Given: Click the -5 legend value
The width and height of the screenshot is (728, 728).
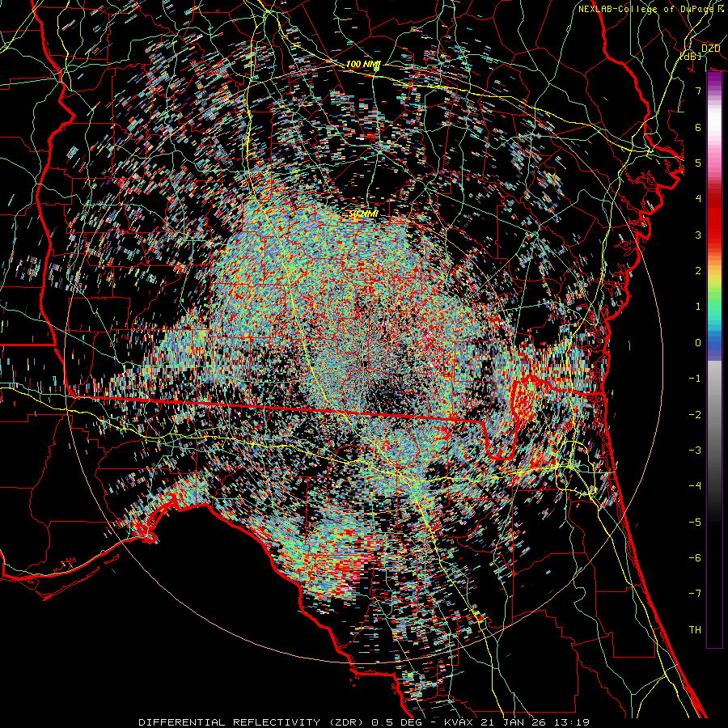Looking at the screenshot, I should pyautogui.click(x=695, y=523).
